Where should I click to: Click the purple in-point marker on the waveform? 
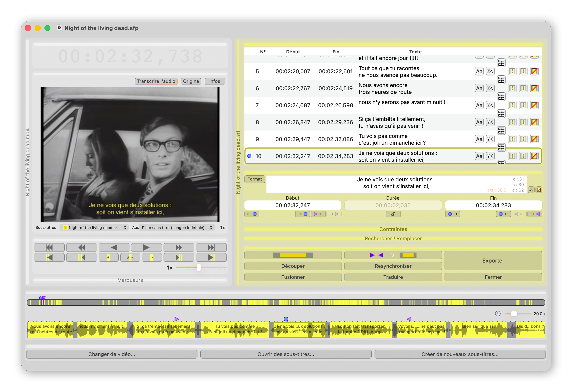point(177,319)
